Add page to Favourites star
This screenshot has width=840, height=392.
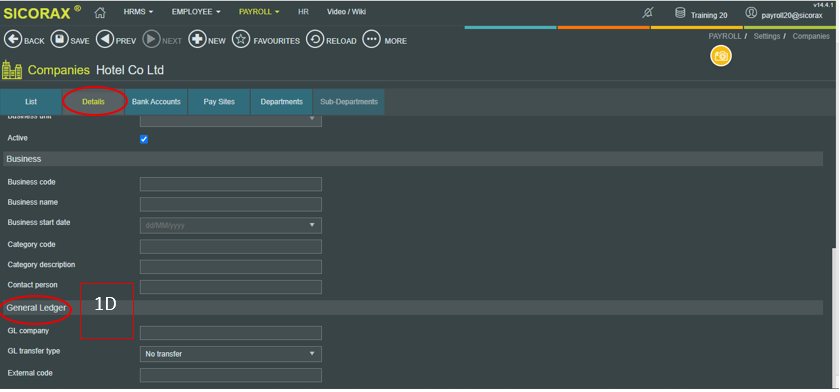pyautogui.click(x=241, y=40)
